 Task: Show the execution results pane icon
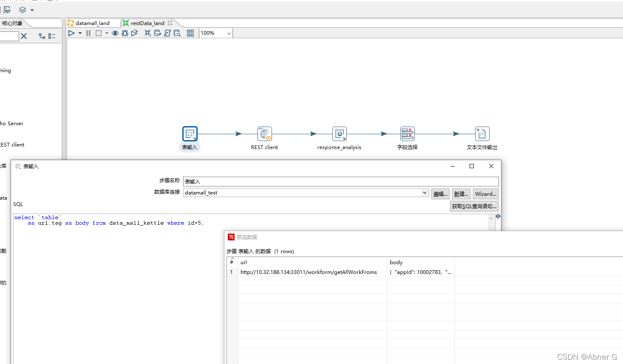click(190, 33)
